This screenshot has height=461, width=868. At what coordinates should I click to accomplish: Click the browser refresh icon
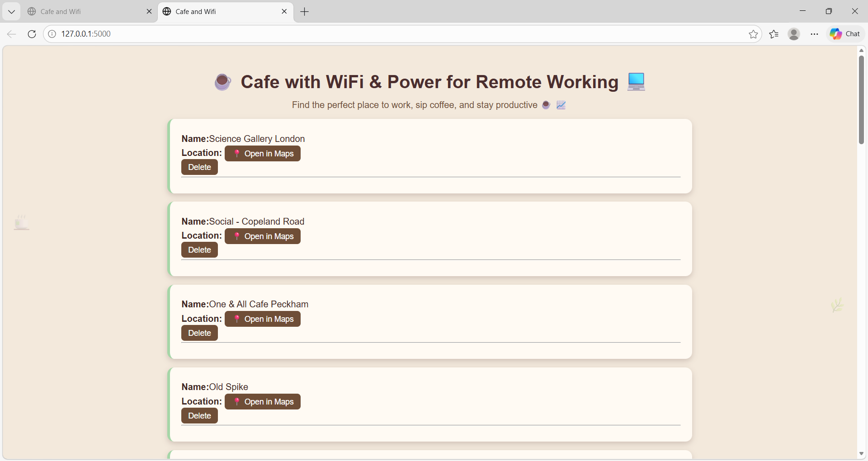[x=32, y=34]
